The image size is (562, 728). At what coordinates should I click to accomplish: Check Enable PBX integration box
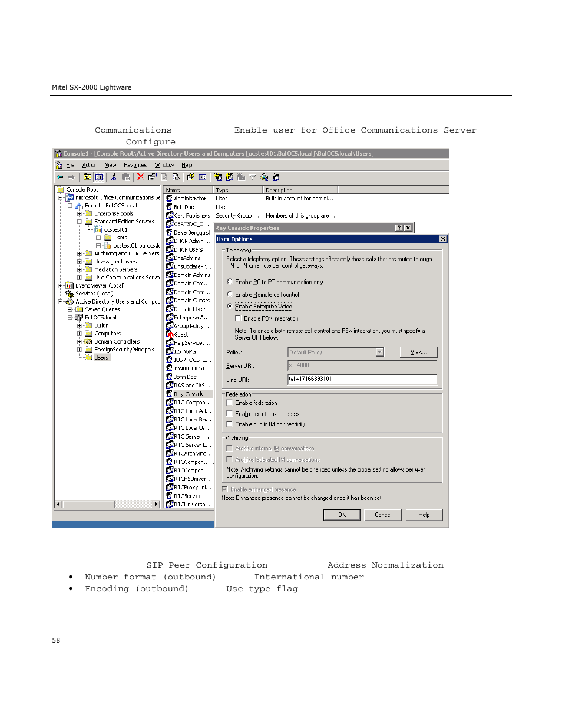coord(239,318)
